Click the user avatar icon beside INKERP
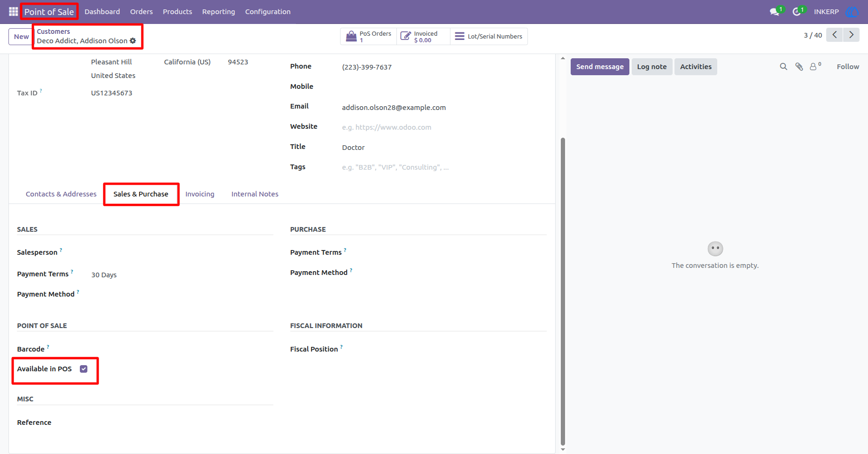 [x=852, y=12]
